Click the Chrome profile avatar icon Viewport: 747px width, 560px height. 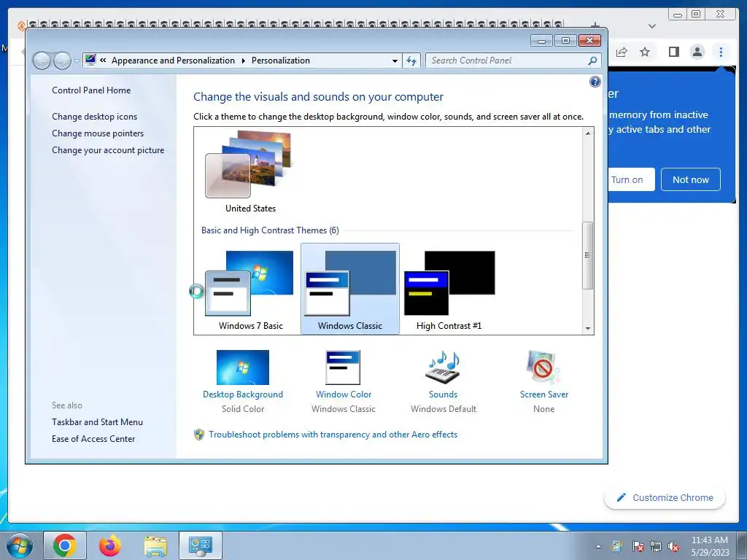[x=697, y=52]
